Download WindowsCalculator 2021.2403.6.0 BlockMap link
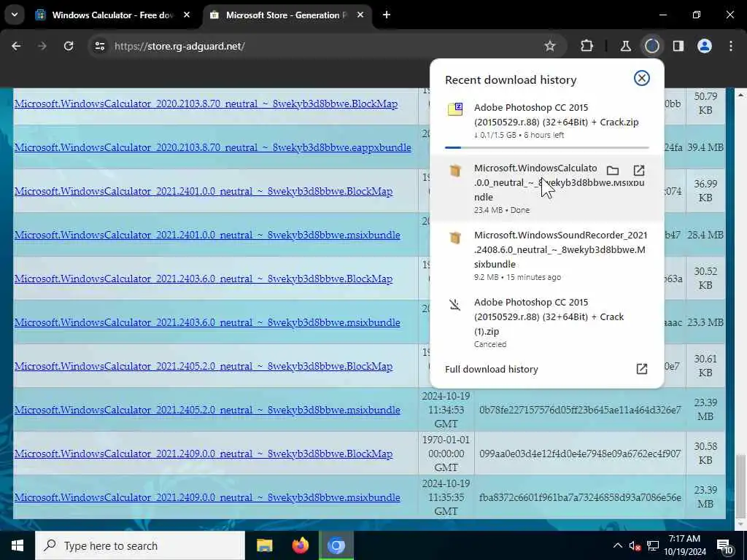Viewport: 747px width, 560px height. [x=204, y=279]
